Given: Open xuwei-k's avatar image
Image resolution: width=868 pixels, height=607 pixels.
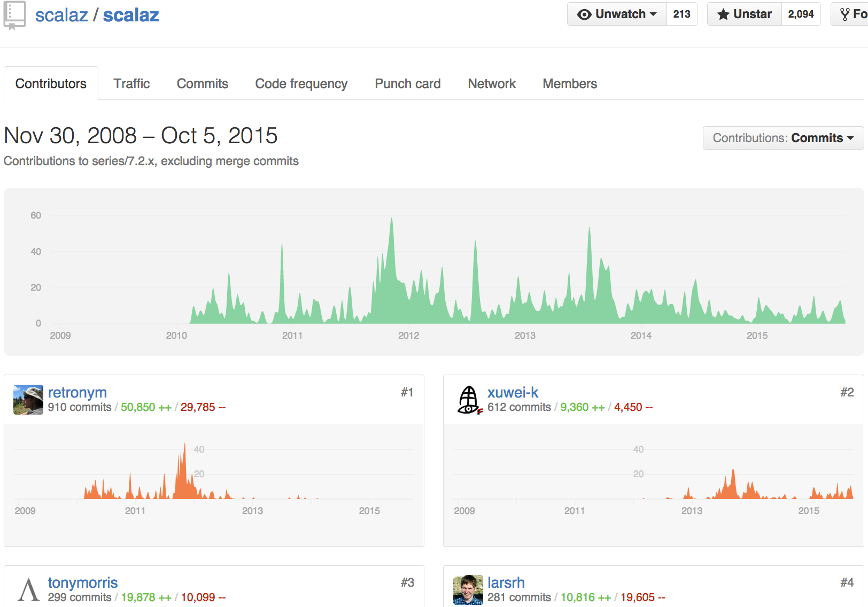Looking at the screenshot, I should click(x=469, y=400).
